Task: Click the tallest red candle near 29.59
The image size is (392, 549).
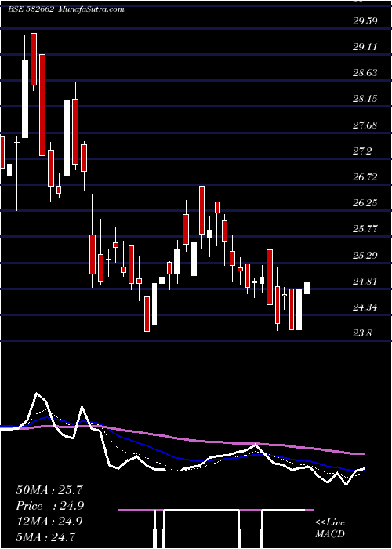Action: pos(42,104)
